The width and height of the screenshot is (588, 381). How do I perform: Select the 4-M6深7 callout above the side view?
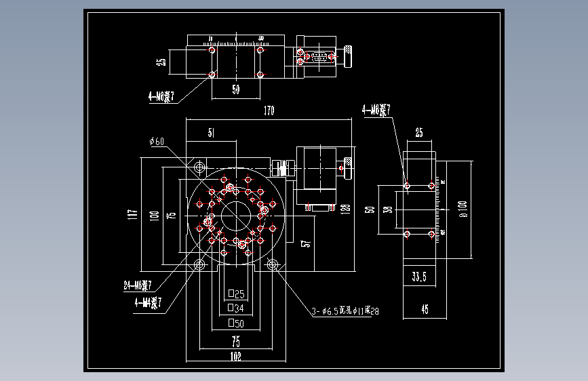point(376,110)
